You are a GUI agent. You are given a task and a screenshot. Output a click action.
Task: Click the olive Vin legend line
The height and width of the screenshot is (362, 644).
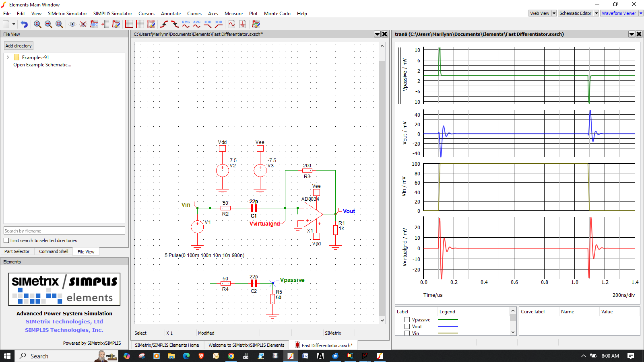tap(448, 333)
